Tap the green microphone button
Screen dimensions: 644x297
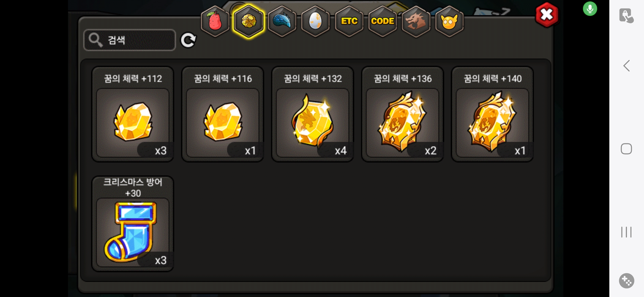coord(590,9)
